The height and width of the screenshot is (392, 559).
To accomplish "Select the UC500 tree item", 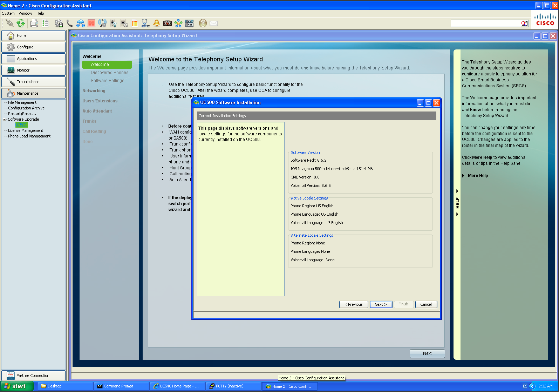I will coord(21,125).
